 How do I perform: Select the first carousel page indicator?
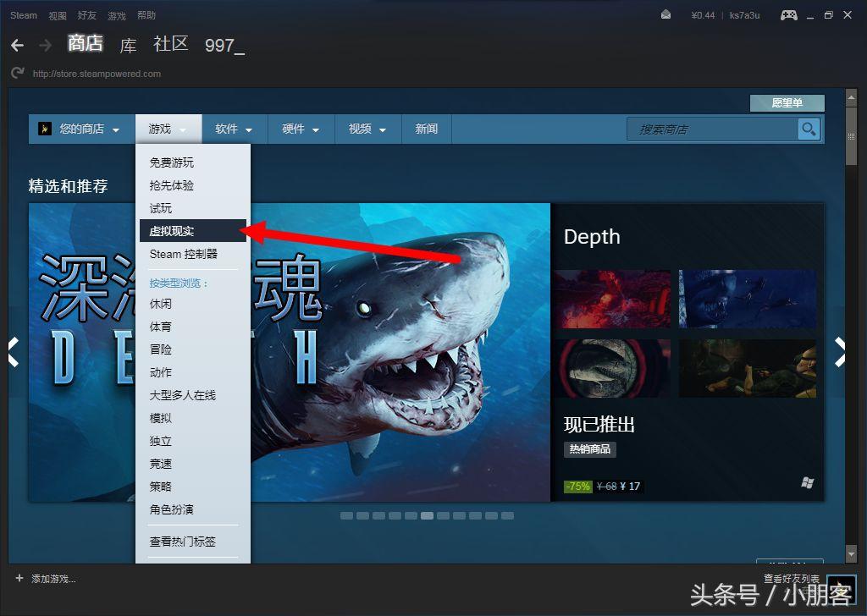pos(346,515)
